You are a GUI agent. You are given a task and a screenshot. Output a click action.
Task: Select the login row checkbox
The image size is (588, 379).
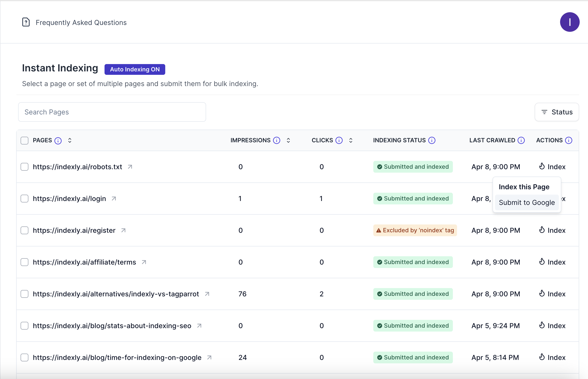point(24,199)
